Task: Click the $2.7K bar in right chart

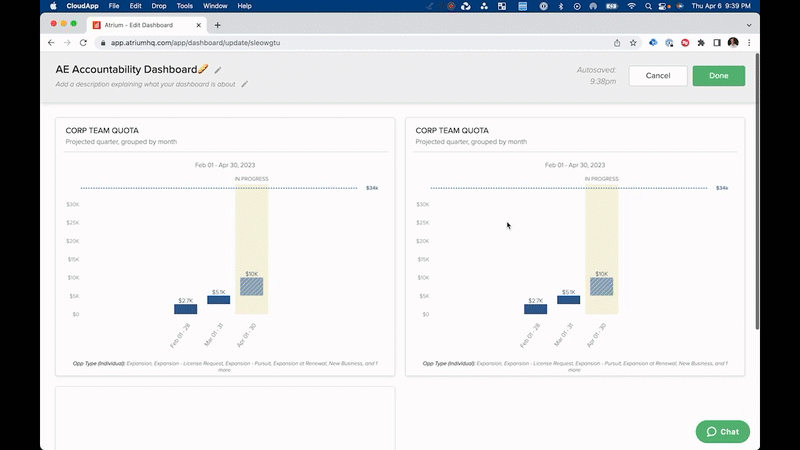Action: coord(536,309)
